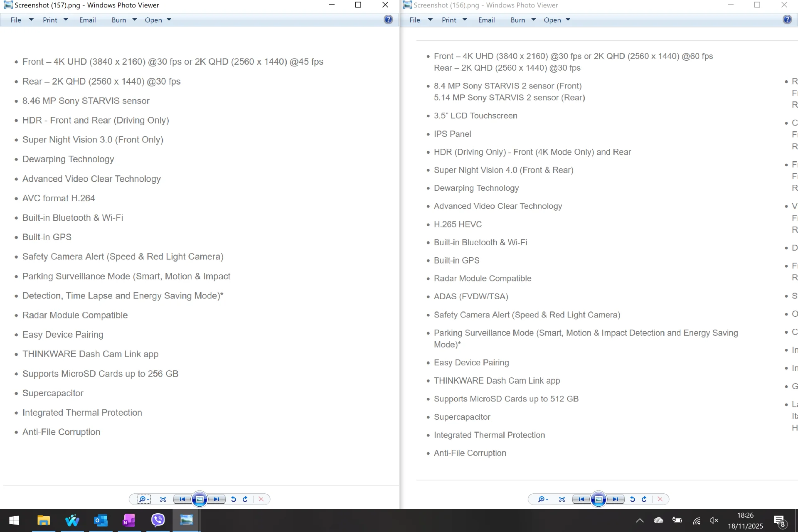The height and width of the screenshot is (532, 798).
Task: Open Windows Start menu
Action: click(14, 520)
